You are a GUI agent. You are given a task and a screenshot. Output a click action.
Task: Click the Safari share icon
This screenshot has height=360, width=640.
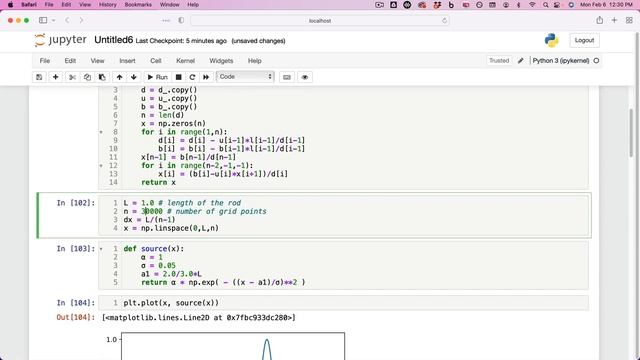(x=599, y=20)
